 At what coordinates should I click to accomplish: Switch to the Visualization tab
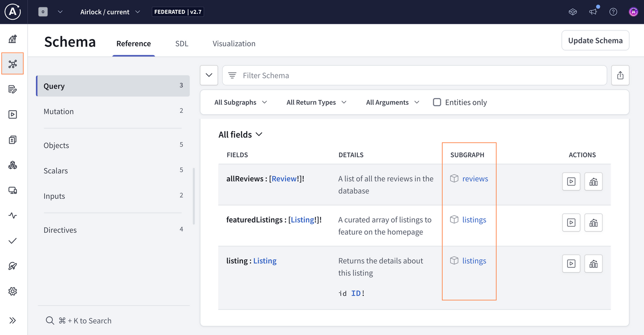tap(234, 43)
